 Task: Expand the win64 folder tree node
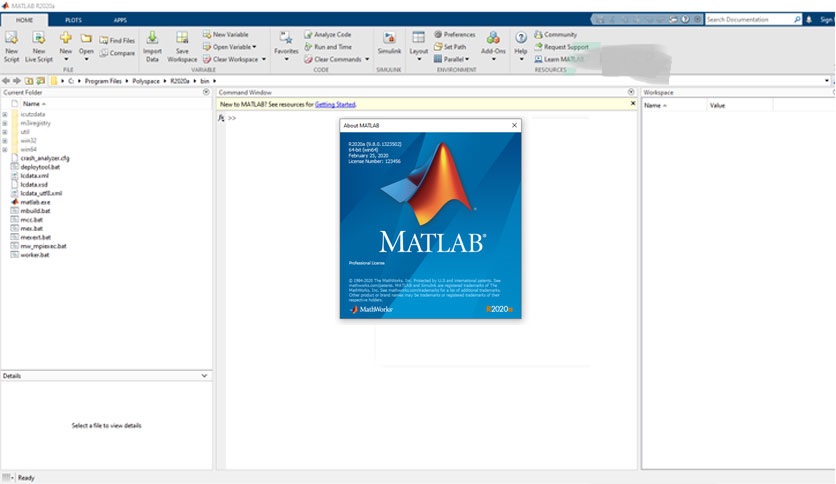point(5,149)
